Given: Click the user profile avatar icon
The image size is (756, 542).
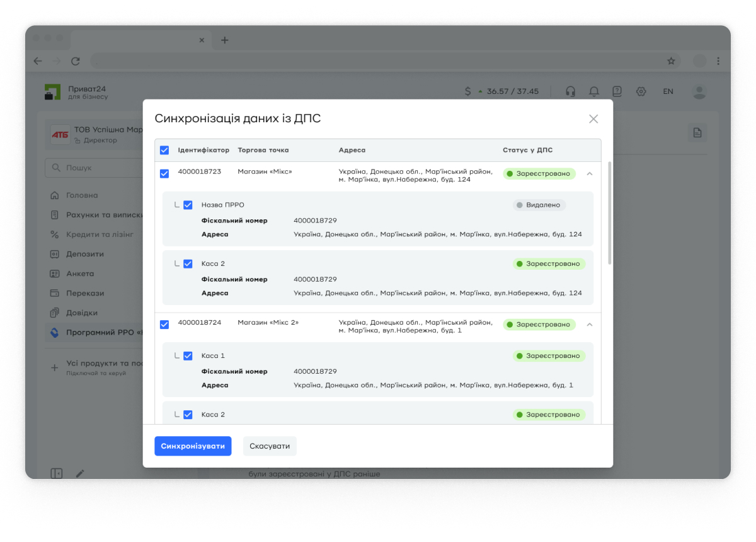Looking at the screenshot, I should [699, 91].
